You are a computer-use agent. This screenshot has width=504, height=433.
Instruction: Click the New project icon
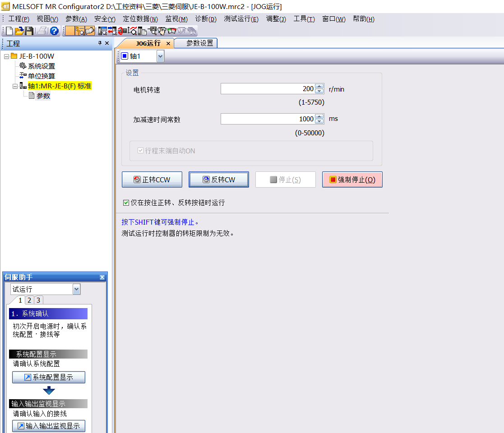[9, 31]
